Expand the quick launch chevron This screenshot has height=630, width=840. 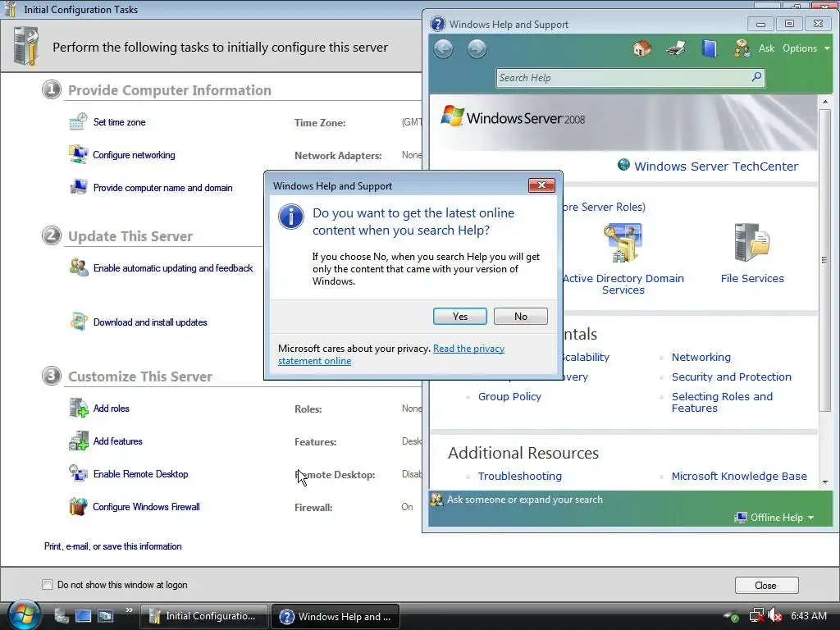coord(129,610)
